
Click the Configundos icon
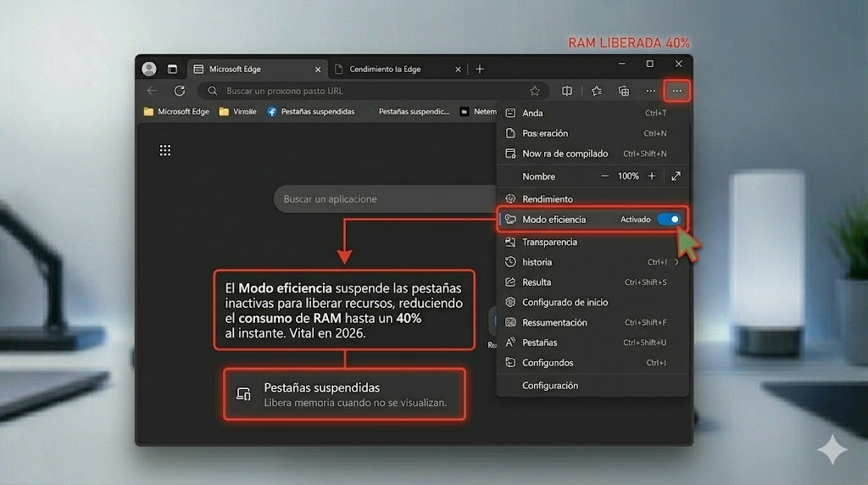point(510,363)
